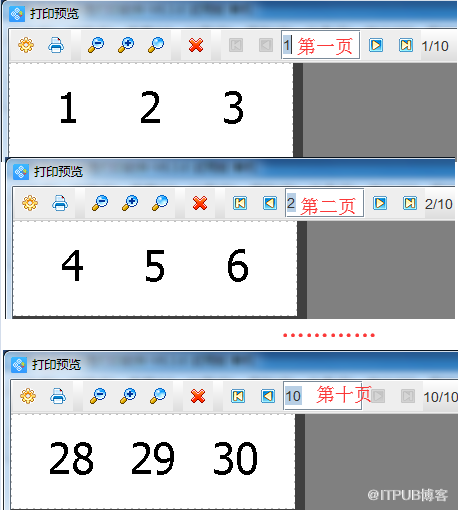Close the 2/10 preview with red X
The width and height of the screenshot is (458, 510).
pyautogui.click(x=200, y=203)
